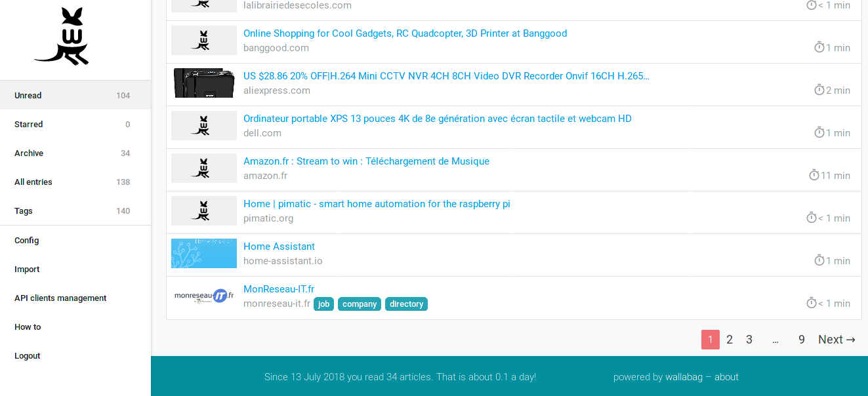
Task: Click the 11 min stopwatch icon
Action: 814,175
